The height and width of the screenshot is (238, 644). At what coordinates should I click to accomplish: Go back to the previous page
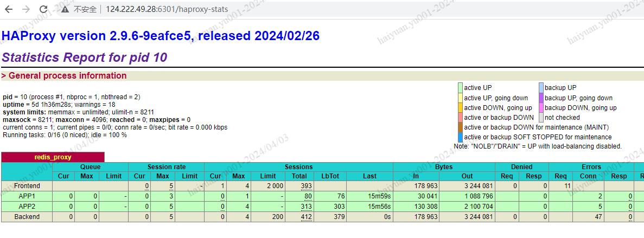9,10
